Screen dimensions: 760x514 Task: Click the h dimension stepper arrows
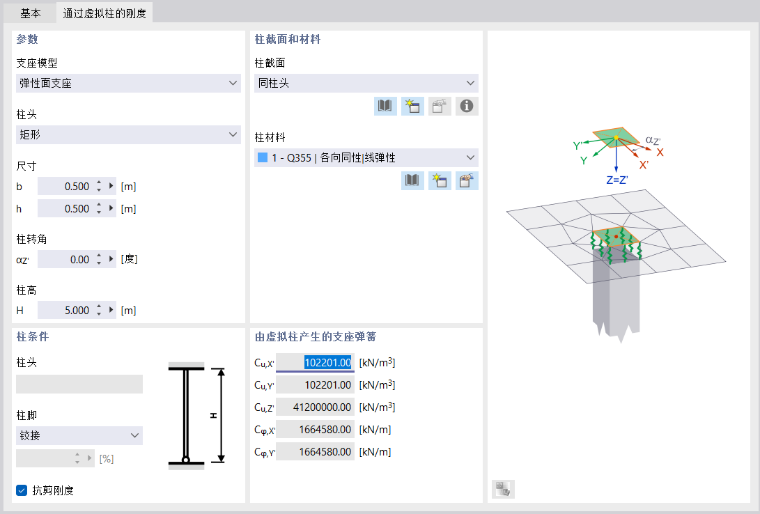(x=99, y=209)
